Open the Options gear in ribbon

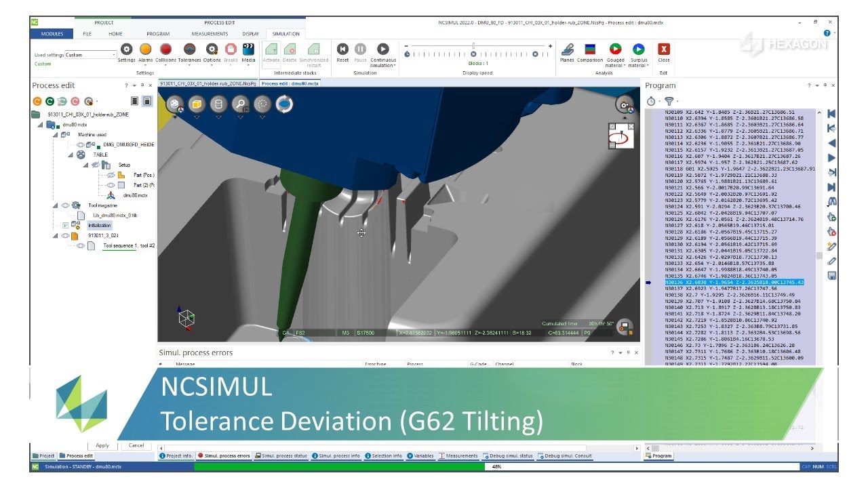click(212, 49)
